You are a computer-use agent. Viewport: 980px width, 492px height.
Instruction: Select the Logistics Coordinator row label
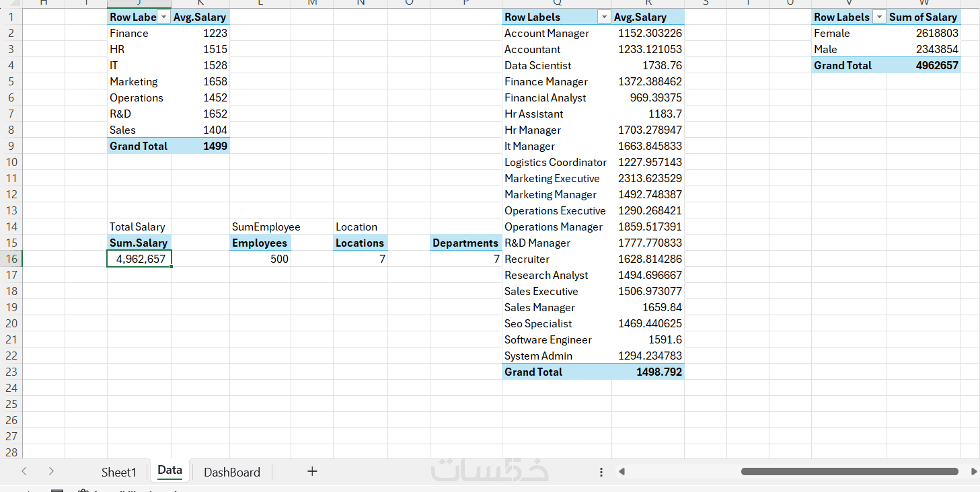[557, 162]
